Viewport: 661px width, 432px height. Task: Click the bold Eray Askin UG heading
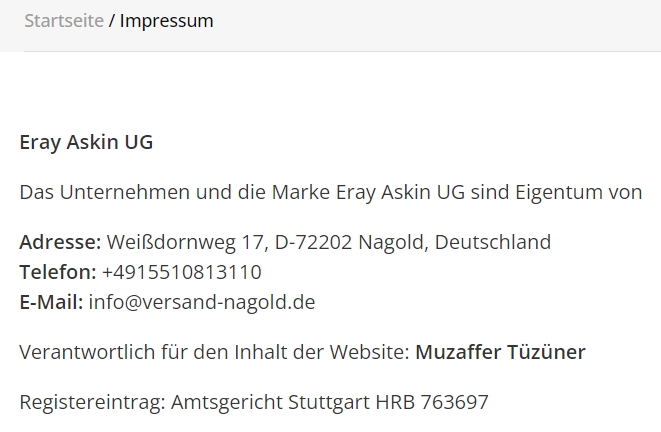(86, 142)
